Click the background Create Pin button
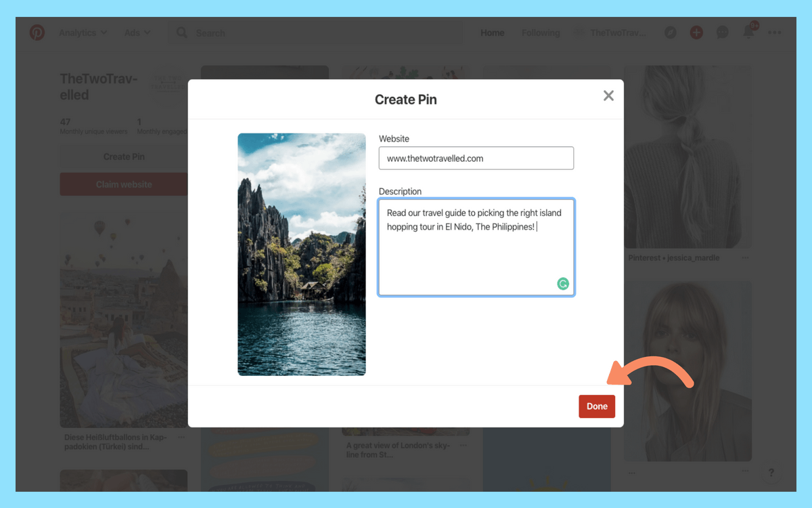Viewport: 812px width, 508px height. (x=124, y=156)
